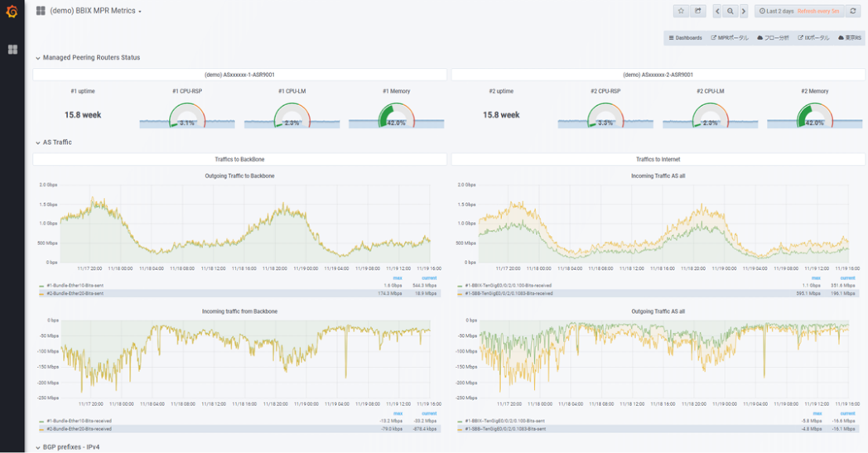This screenshot has height=453, width=868.
Task: Open Incoming traffic from Backbone panel menu
Action: click(x=239, y=311)
